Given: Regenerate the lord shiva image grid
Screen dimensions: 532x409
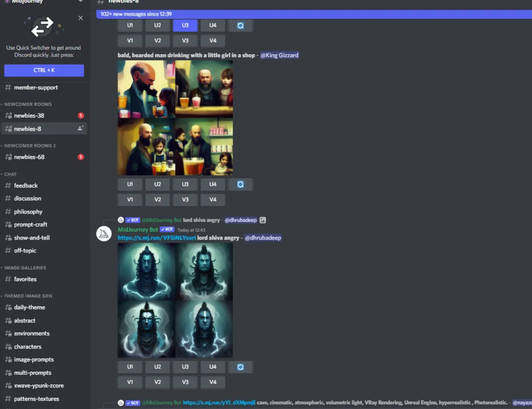Looking at the screenshot, I should point(240,367).
